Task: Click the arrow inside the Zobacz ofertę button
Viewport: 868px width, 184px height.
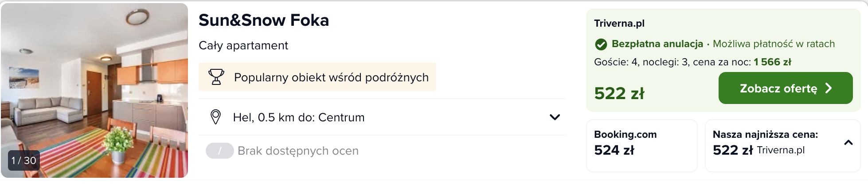Action: (829, 88)
